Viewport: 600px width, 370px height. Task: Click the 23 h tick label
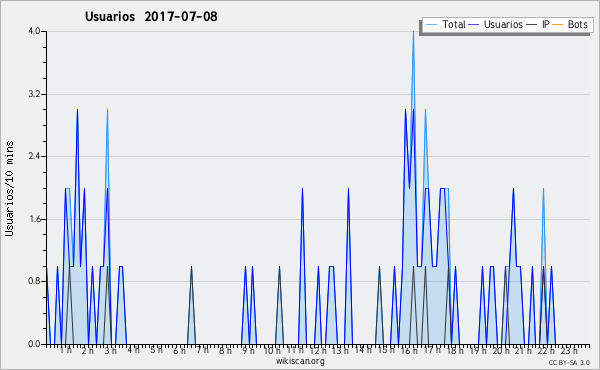pyautogui.click(x=569, y=350)
